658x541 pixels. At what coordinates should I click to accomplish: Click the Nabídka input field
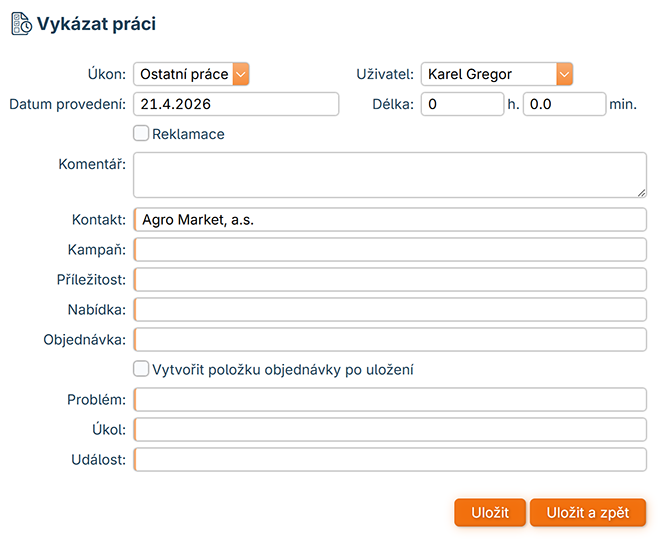(x=390, y=310)
